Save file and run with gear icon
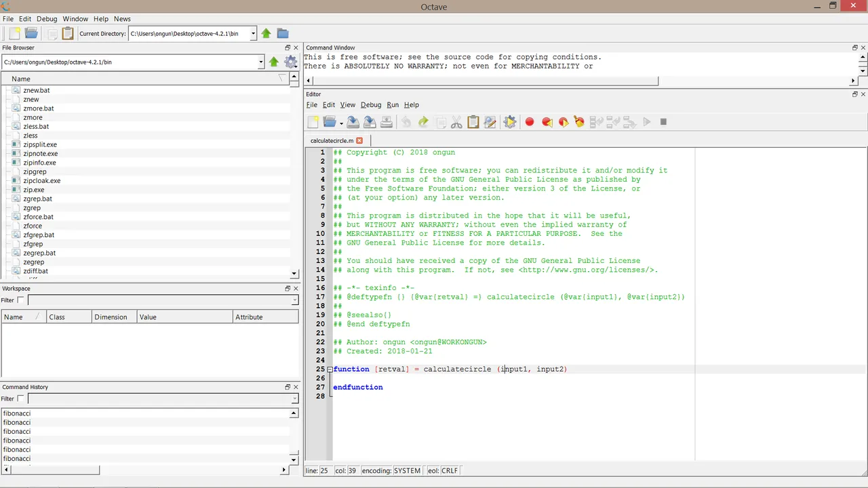Screen dimensions: 868x488 coord(510,122)
